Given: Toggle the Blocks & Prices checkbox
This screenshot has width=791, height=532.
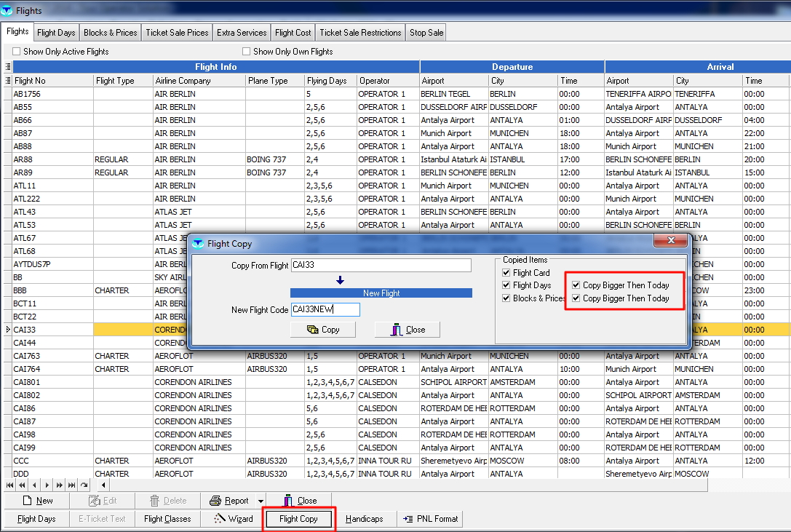Looking at the screenshot, I should point(506,298).
